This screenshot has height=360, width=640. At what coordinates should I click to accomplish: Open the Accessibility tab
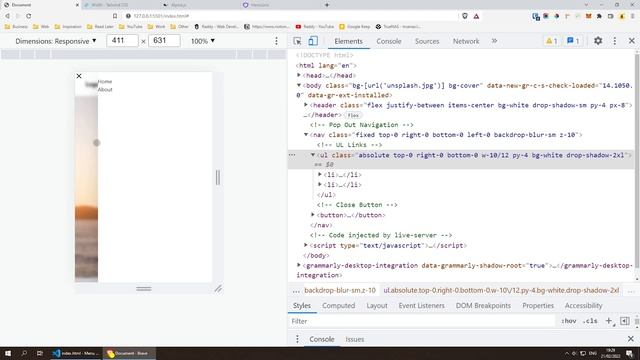click(583, 306)
